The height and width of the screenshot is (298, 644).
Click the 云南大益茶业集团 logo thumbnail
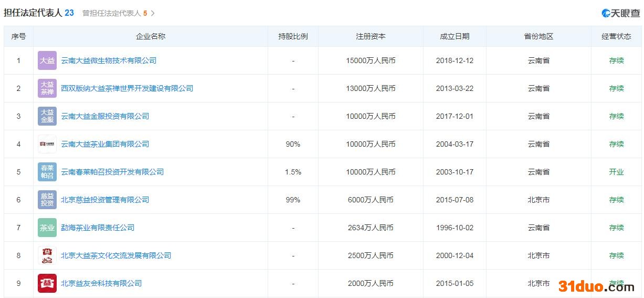47,144
